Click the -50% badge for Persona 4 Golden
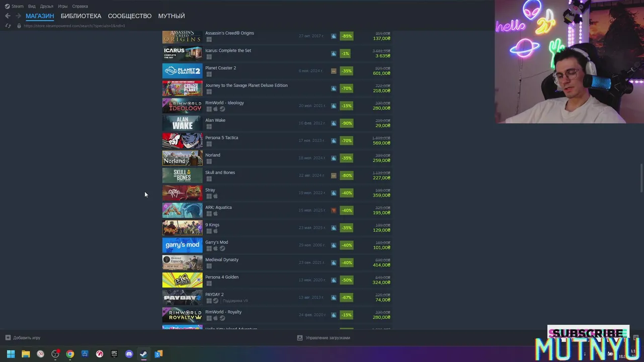Image resolution: width=644 pixels, height=362 pixels. [346, 280]
